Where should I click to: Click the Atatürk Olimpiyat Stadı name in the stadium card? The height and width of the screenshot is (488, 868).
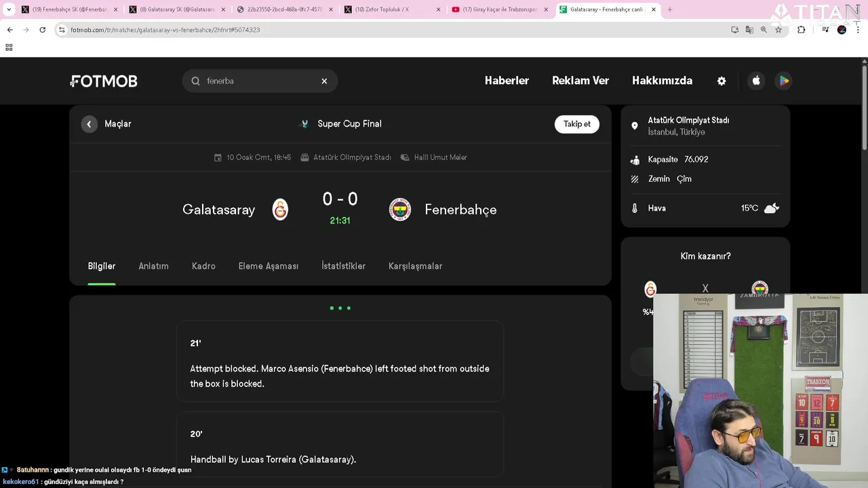688,121
